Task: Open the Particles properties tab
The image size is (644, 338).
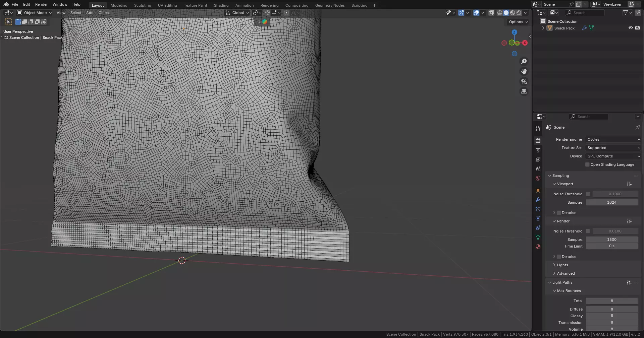Action: click(538, 209)
